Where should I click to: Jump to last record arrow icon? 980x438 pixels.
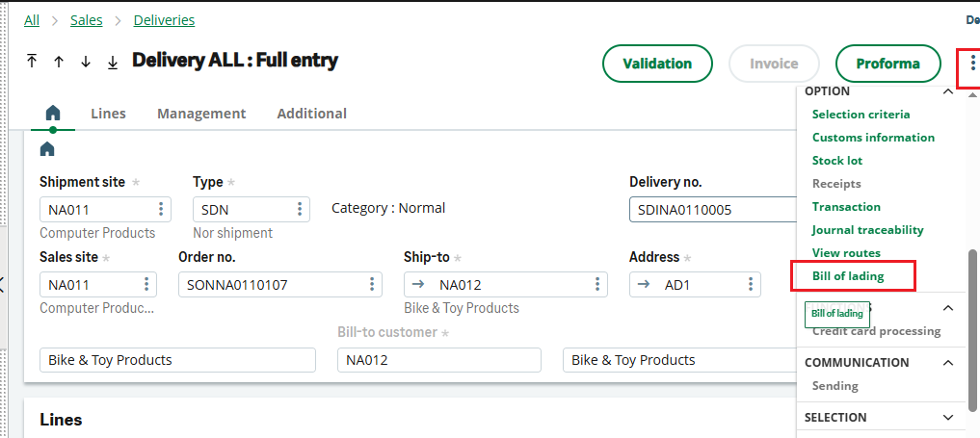click(x=113, y=62)
